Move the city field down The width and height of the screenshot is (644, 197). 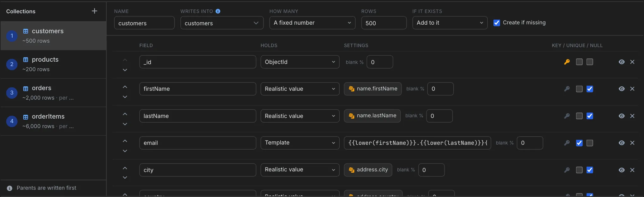tap(125, 177)
